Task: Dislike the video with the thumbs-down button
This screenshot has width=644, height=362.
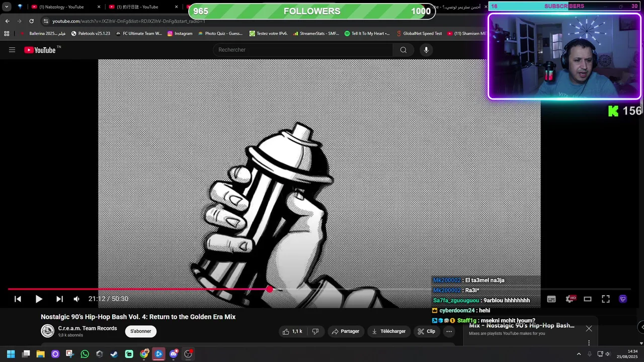Action: click(315, 331)
